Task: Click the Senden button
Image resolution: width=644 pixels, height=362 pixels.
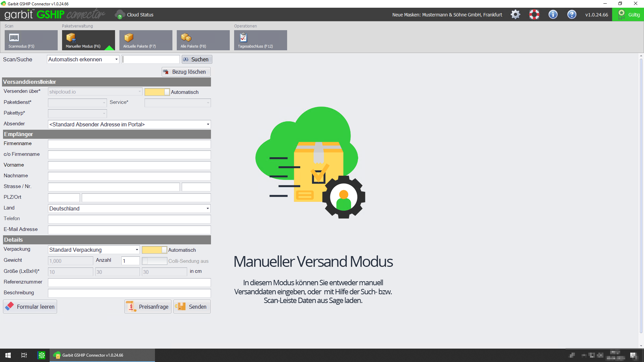Action: point(192,307)
